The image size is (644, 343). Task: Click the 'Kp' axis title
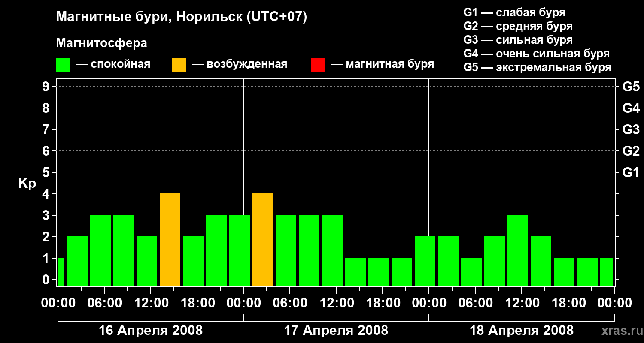(27, 184)
